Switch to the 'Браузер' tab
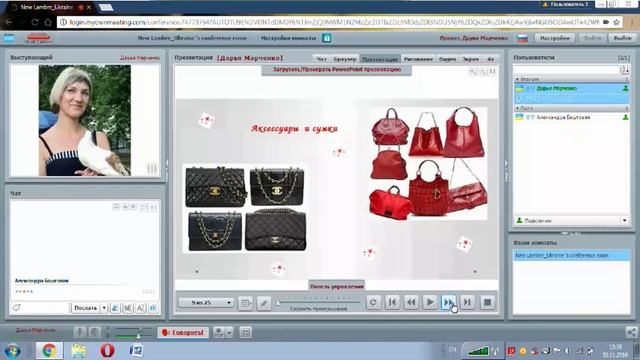This screenshot has height=360, width=640. (344, 59)
